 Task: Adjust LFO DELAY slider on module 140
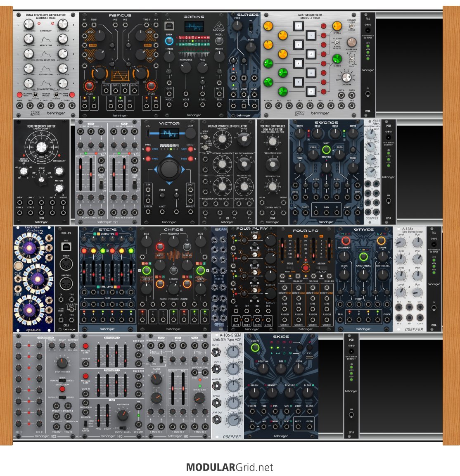(107, 415)
